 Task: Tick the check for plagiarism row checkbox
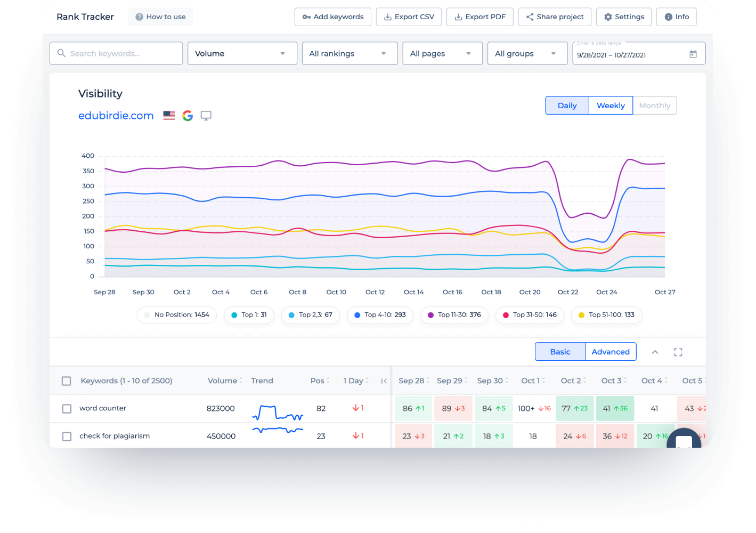[67, 437]
